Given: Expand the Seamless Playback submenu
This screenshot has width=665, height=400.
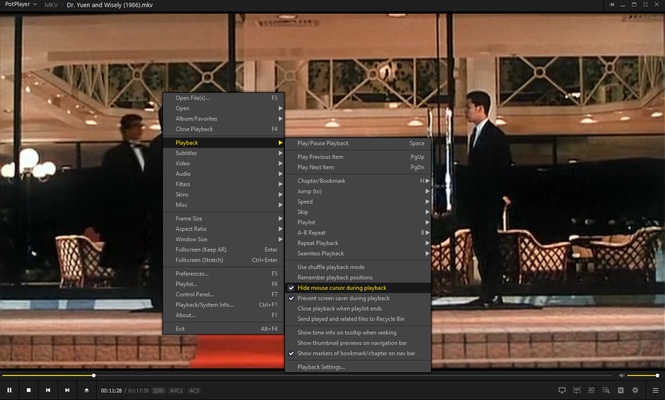Looking at the screenshot, I should tap(358, 254).
